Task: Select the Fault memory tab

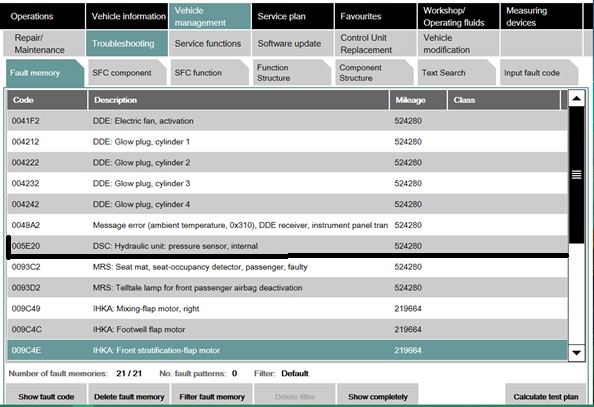Action: pyautogui.click(x=45, y=73)
